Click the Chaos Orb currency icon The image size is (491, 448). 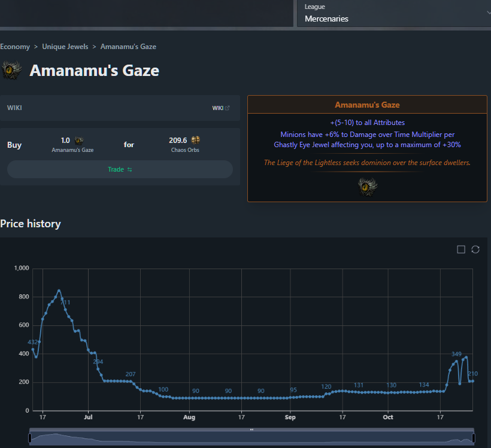coord(196,140)
